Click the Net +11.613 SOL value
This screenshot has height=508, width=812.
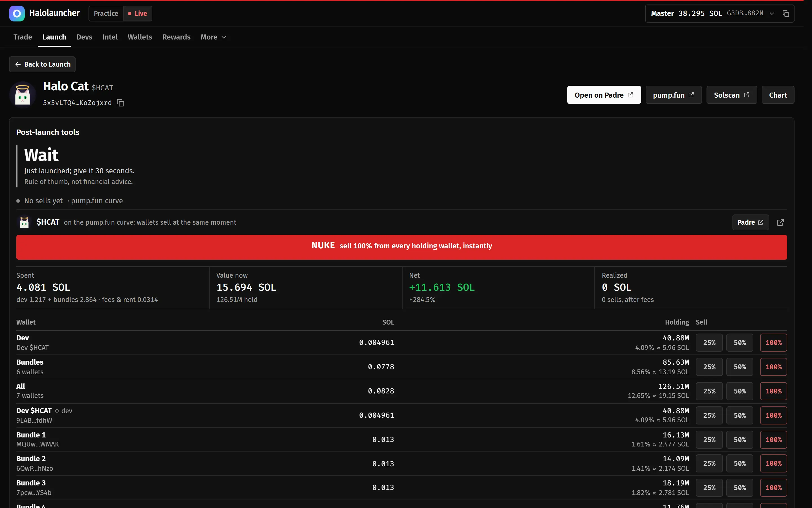442,287
